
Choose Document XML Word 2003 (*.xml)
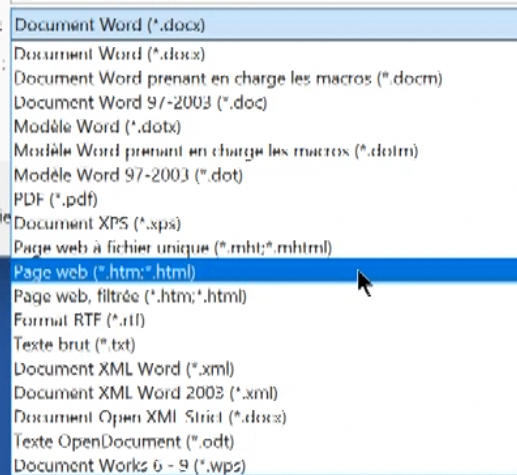264,393
